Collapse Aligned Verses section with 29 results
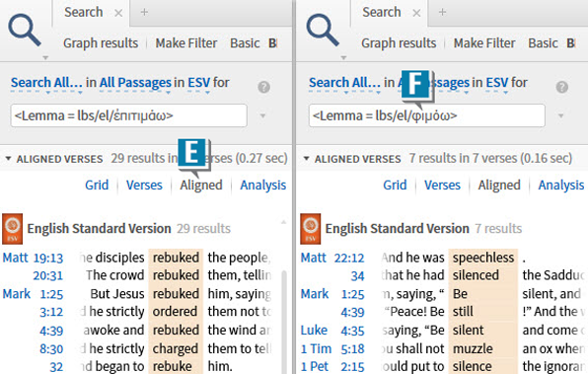Viewport: 588px width, 374px height. (x=8, y=159)
